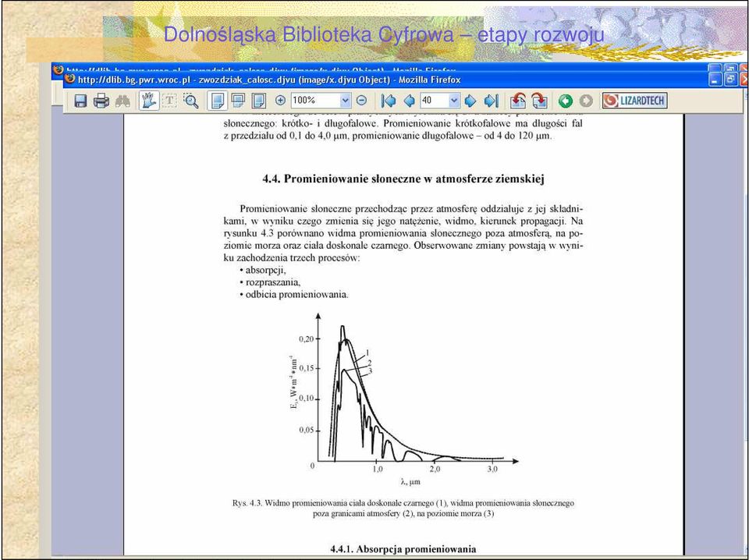The width and height of the screenshot is (749, 560).
Task: Click subheading '4.4.1. Absorpcja promieniowania'
Action: click(403, 549)
